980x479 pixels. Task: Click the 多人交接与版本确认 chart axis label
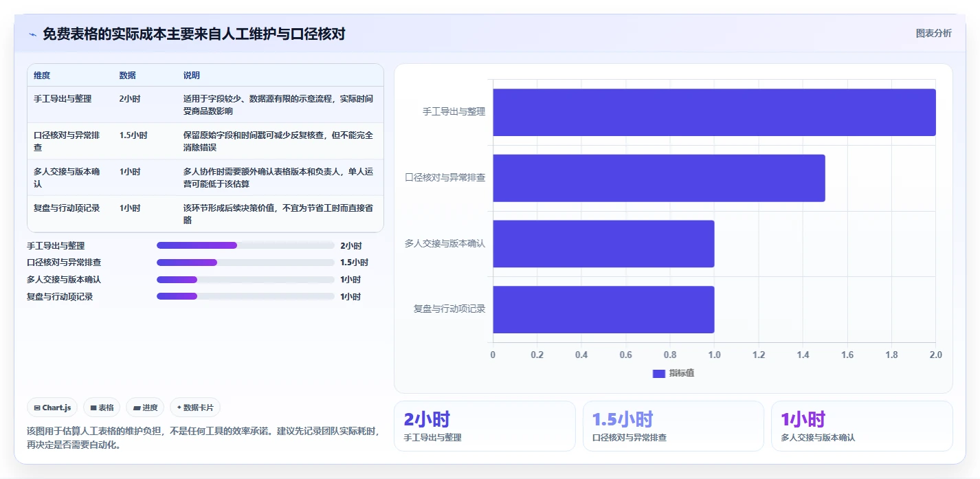coord(445,243)
